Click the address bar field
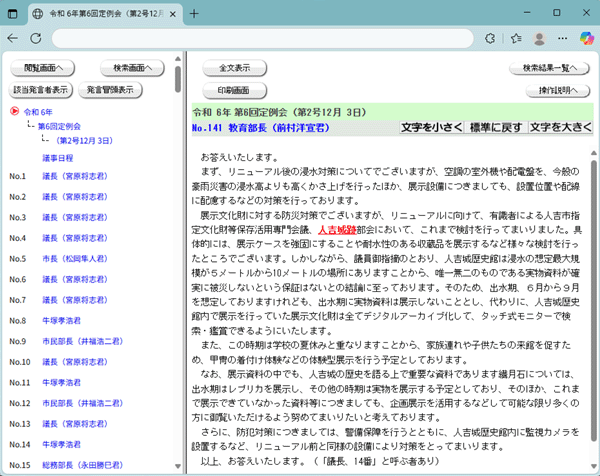The width and height of the screenshot is (600, 476). click(x=263, y=38)
